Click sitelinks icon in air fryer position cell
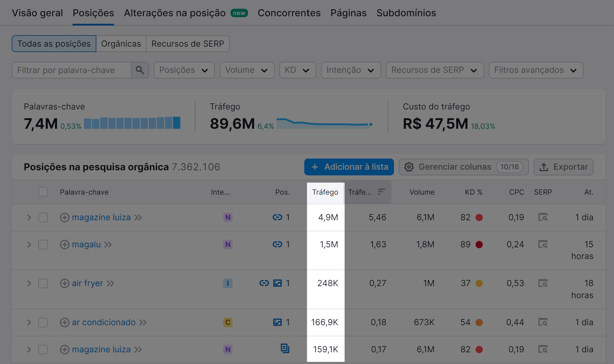This screenshot has width=614, height=364. pyautogui.click(x=264, y=283)
